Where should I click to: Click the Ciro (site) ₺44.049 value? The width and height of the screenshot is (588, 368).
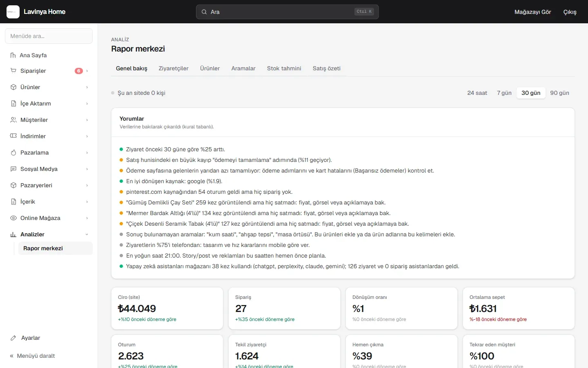click(x=137, y=308)
